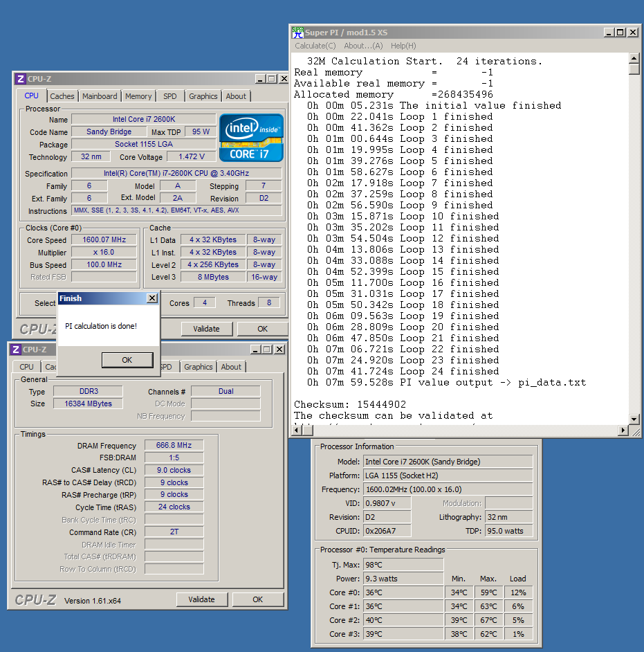
Task: Click the Command Rate value '2T'
Action: [x=174, y=532]
